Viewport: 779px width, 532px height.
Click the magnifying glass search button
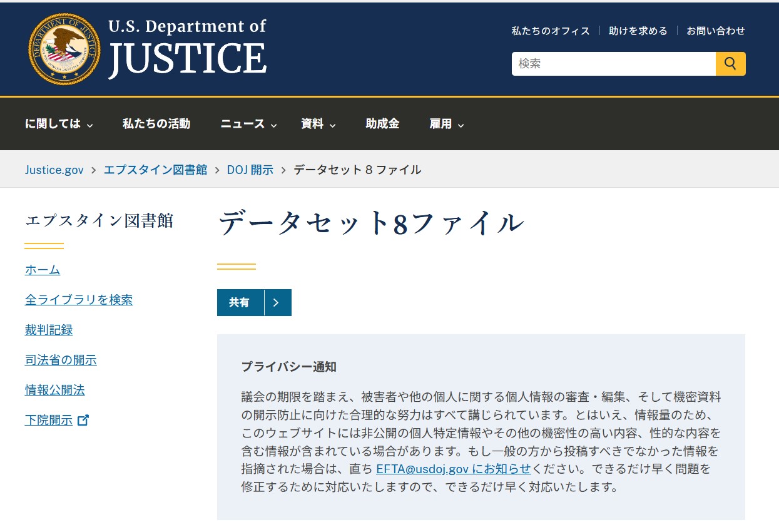click(730, 64)
